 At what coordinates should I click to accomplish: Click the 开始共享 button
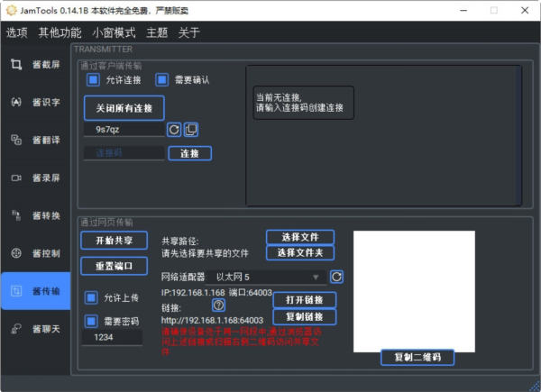(x=115, y=241)
